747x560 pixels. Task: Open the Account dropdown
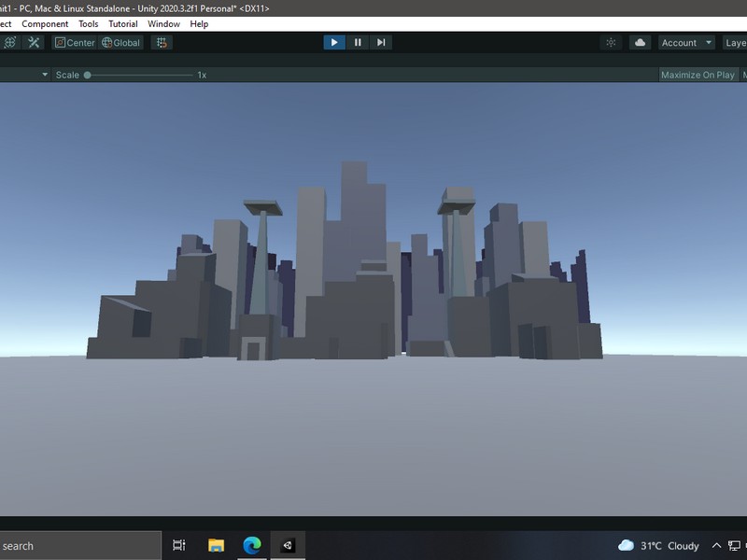coord(685,42)
